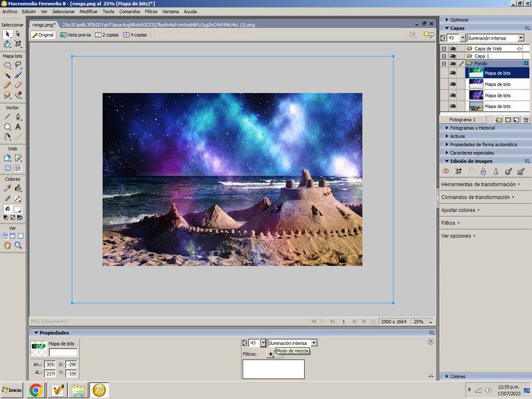Open the opacity slider arrow in Propiedades
This screenshot has height=399, width=532.
pos(263,343)
